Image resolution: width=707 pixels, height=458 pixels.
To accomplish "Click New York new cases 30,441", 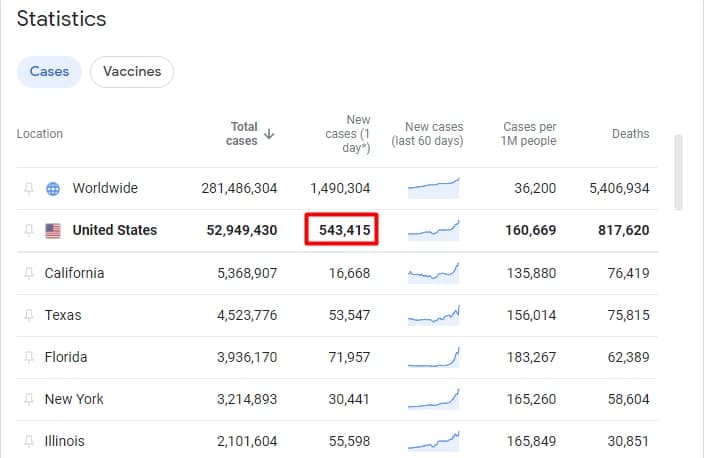I will [349, 399].
